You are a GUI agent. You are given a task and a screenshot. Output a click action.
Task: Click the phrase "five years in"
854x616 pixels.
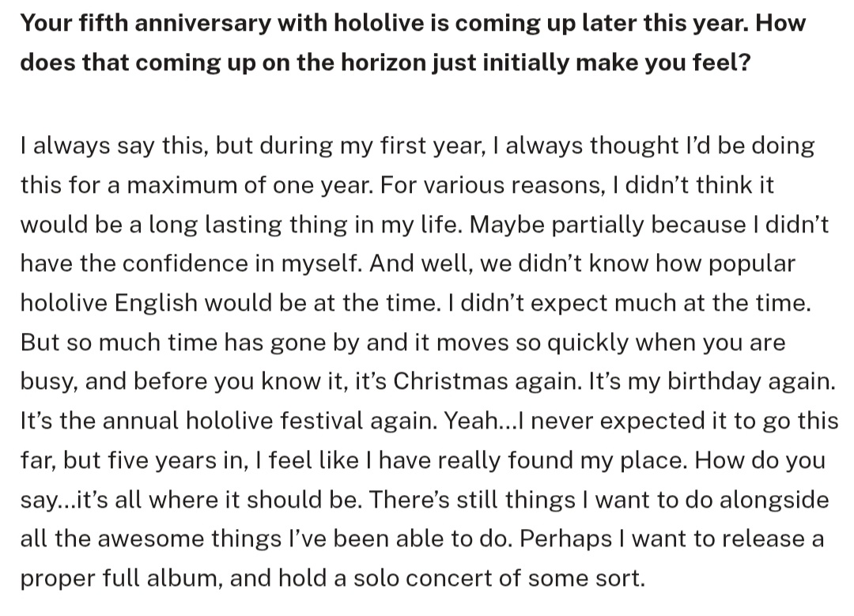[x=150, y=459]
